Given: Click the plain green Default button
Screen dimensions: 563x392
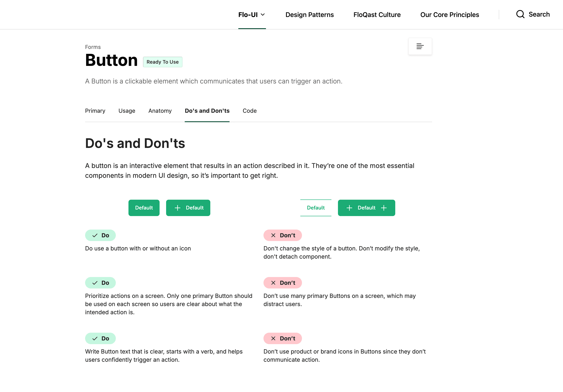Looking at the screenshot, I should pos(144,208).
